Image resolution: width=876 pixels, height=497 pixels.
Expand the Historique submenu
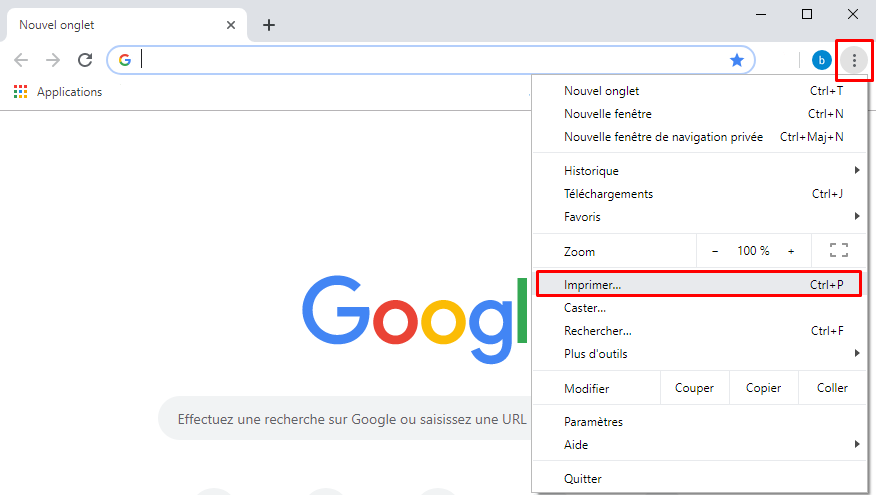click(699, 170)
